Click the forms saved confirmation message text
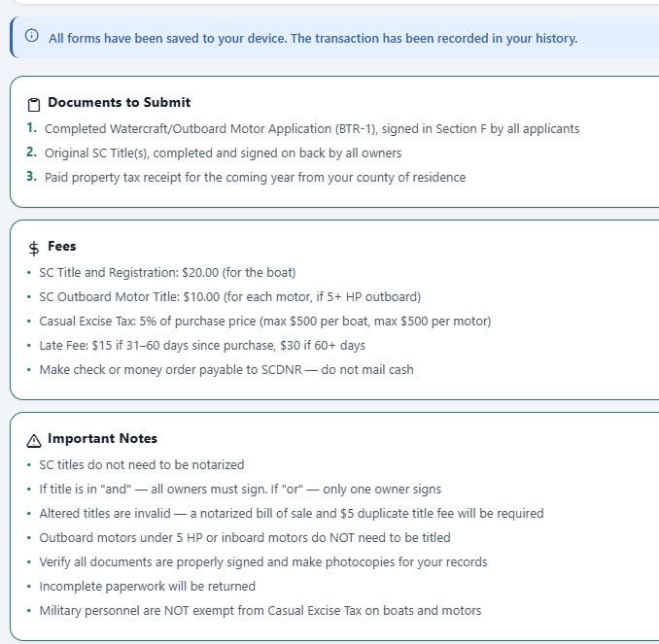This screenshot has height=644, width=659. coord(312,38)
